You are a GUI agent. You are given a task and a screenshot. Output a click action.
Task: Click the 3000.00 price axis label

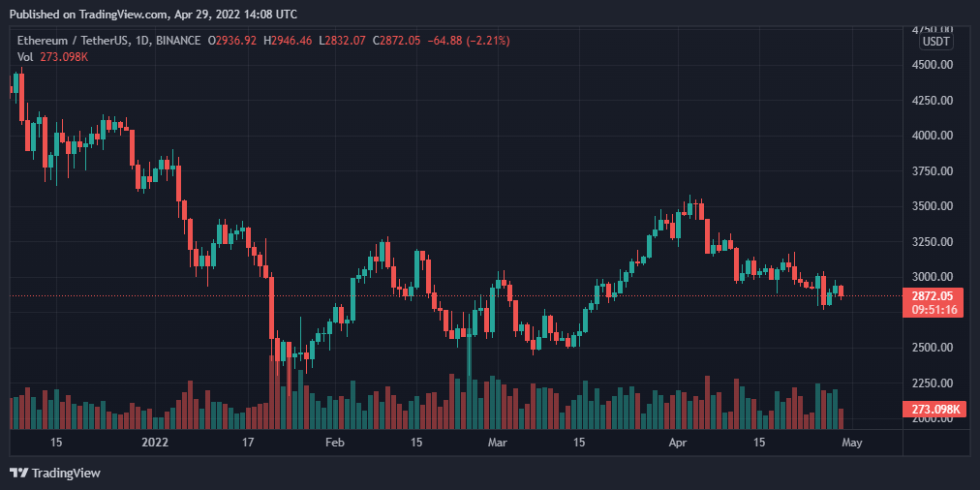click(932, 277)
